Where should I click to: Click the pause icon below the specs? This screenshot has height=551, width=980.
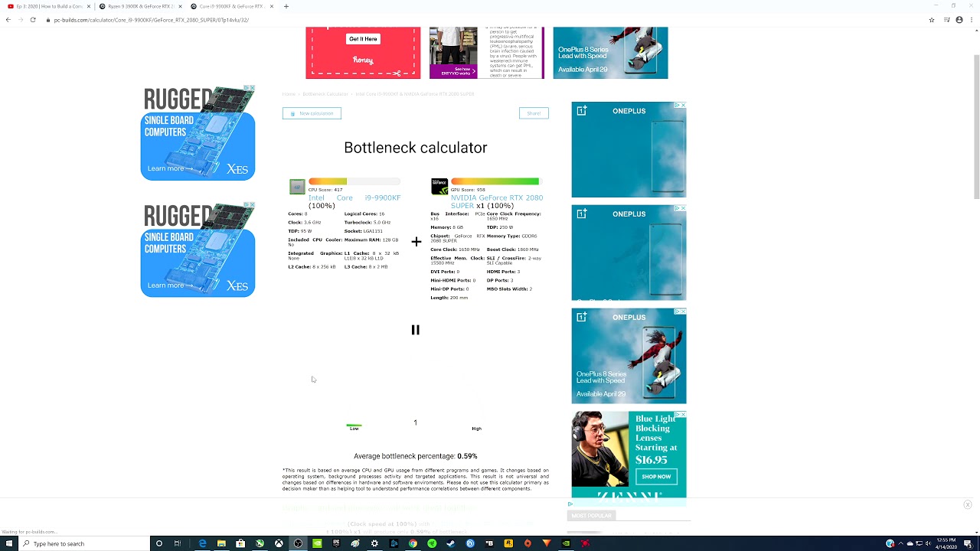415,330
